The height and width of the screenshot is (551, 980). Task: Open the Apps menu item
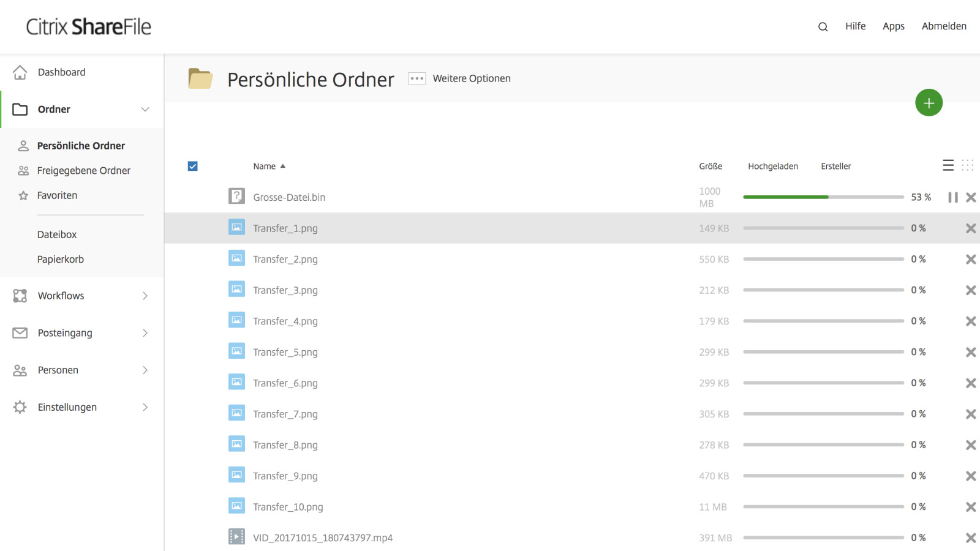[893, 26]
